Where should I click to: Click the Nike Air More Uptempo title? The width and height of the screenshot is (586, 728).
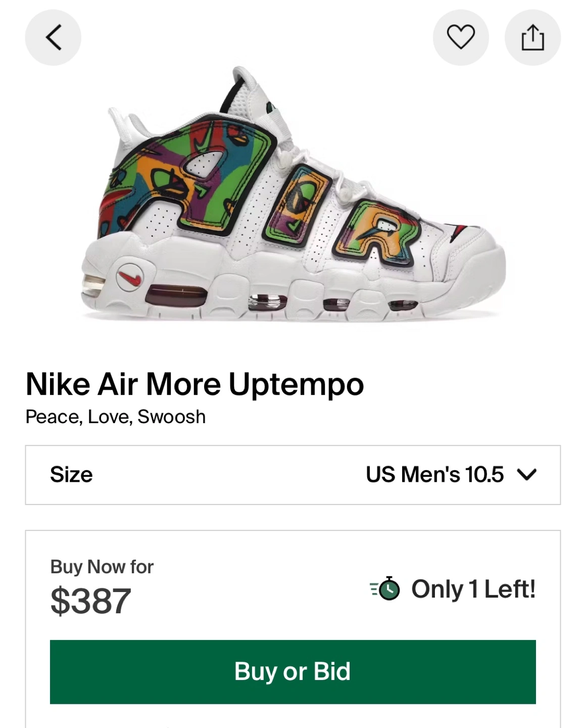(194, 384)
